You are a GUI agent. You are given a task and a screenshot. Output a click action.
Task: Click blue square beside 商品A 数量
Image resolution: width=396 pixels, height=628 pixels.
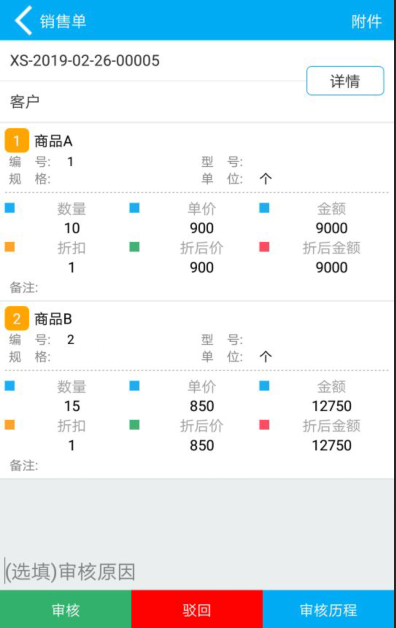tap(10, 208)
